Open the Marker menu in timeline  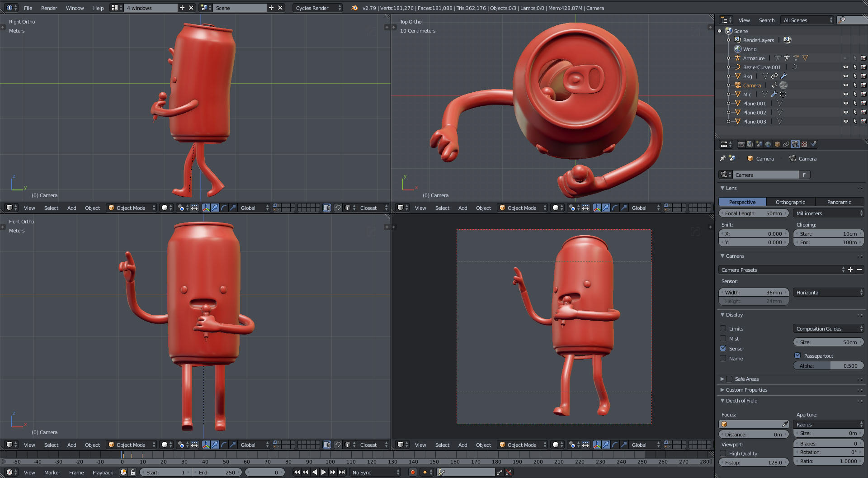coord(52,472)
